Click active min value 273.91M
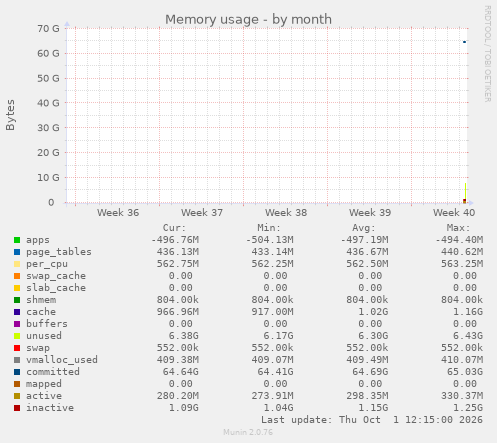497x443 pixels. coord(272,396)
